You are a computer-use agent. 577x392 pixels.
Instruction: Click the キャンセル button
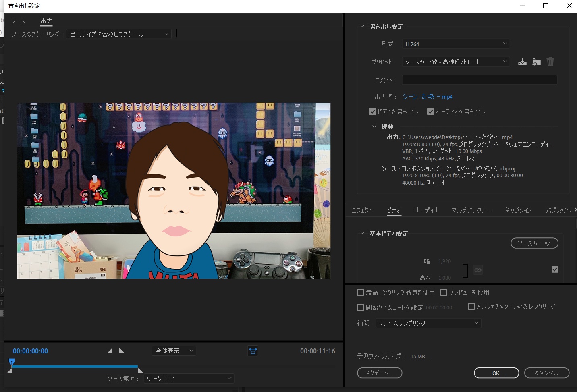(547, 373)
